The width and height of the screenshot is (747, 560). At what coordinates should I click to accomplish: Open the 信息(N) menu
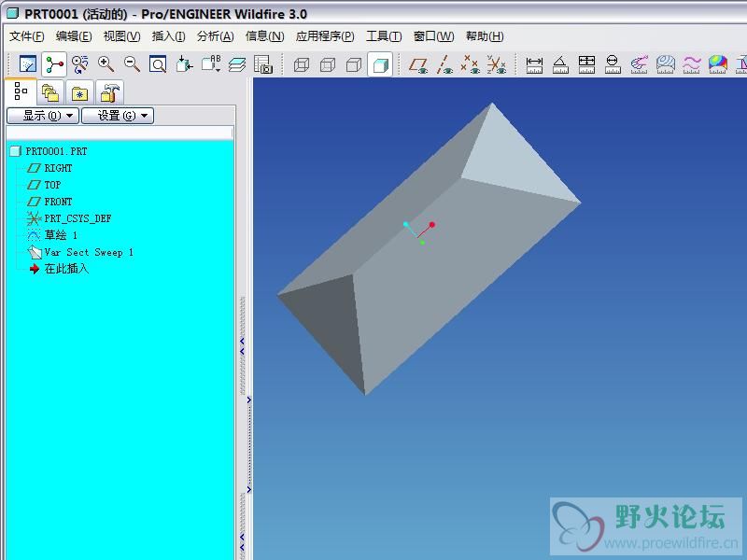(x=265, y=36)
